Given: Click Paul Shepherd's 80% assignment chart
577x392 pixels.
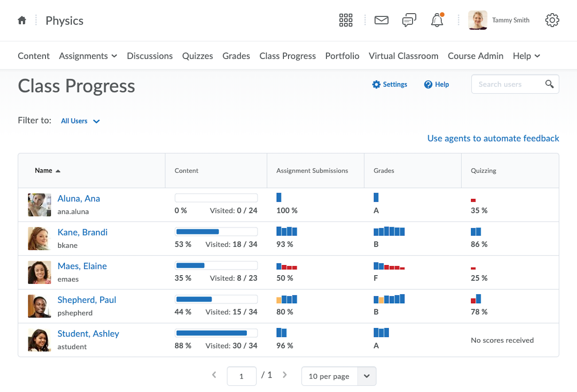Looking at the screenshot, I should click(287, 299).
